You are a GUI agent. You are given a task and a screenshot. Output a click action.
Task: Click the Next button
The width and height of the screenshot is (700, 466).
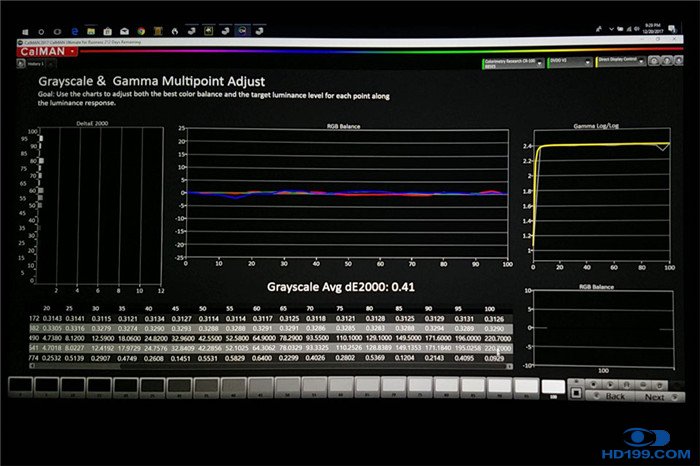pos(654,397)
